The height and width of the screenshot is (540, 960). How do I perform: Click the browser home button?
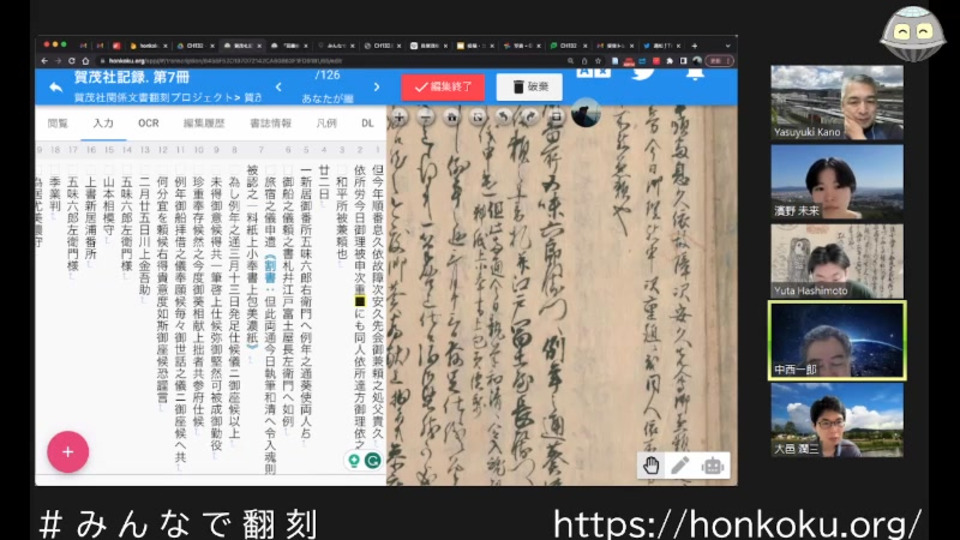[86, 61]
